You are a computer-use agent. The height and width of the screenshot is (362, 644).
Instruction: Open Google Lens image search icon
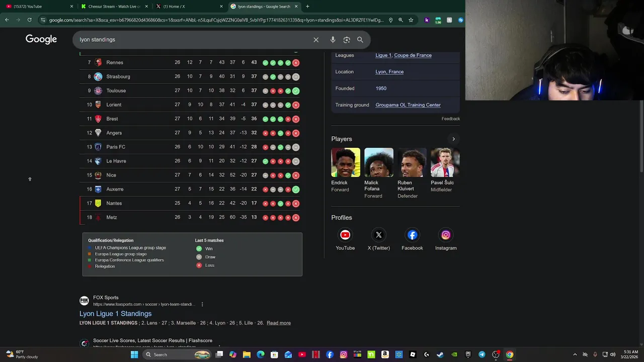(x=347, y=40)
